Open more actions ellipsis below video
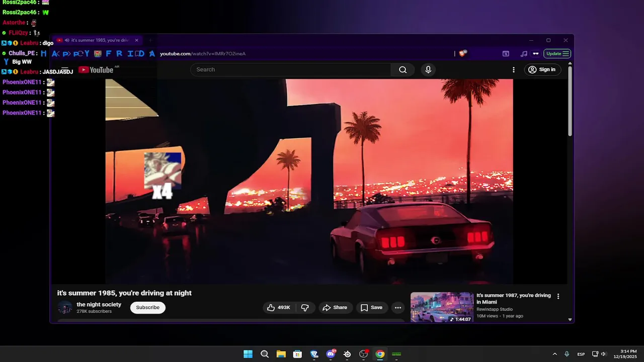644x362 pixels. coord(398,308)
